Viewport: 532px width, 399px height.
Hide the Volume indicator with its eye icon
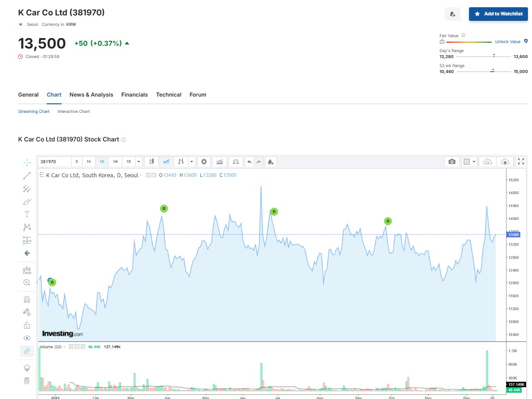71,347
